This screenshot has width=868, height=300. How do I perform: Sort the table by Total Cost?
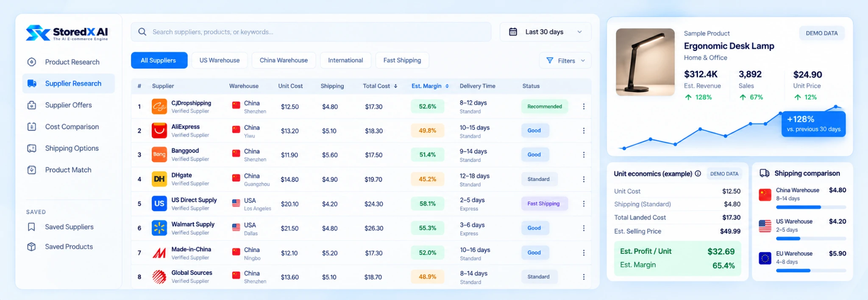[380, 86]
